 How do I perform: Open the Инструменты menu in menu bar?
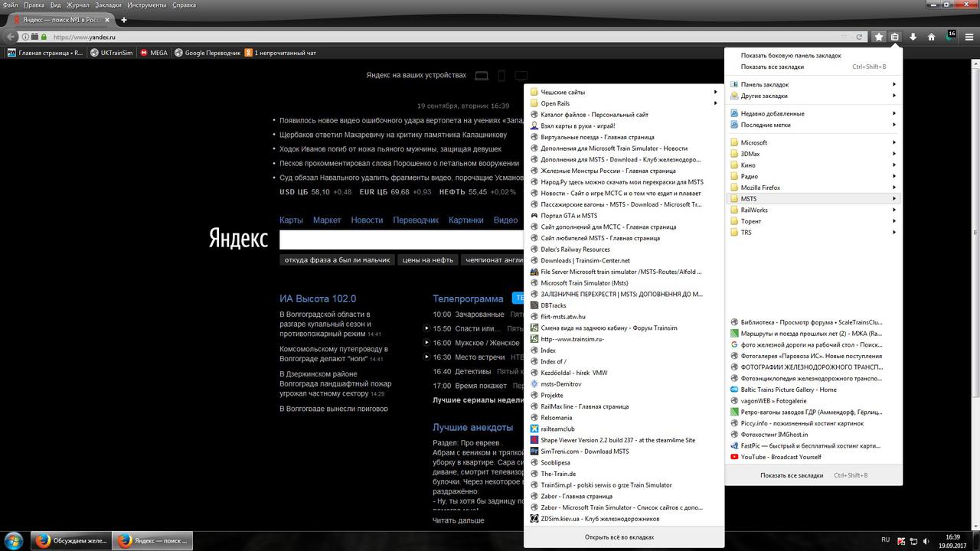pos(147,5)
